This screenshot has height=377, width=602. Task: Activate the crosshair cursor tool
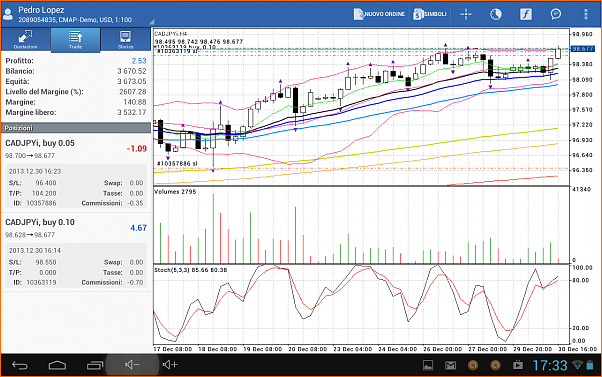coord(466,14)
